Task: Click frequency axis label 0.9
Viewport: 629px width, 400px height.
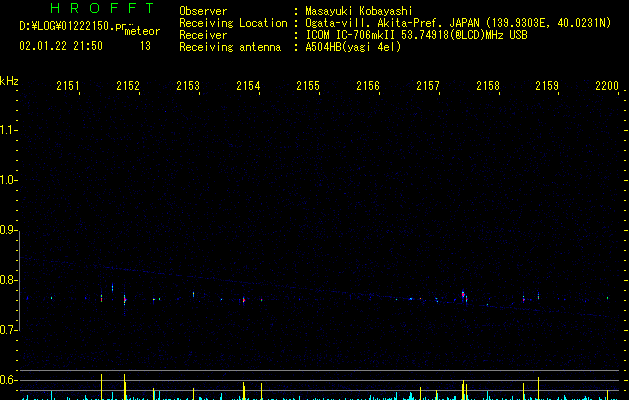Action: coord(8,230)
